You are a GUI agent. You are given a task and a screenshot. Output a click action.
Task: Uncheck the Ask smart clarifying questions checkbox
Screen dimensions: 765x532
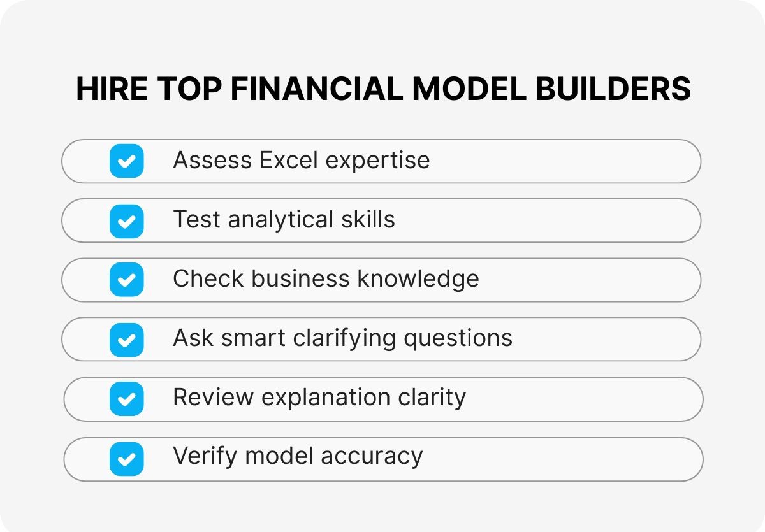click(126, 339)
